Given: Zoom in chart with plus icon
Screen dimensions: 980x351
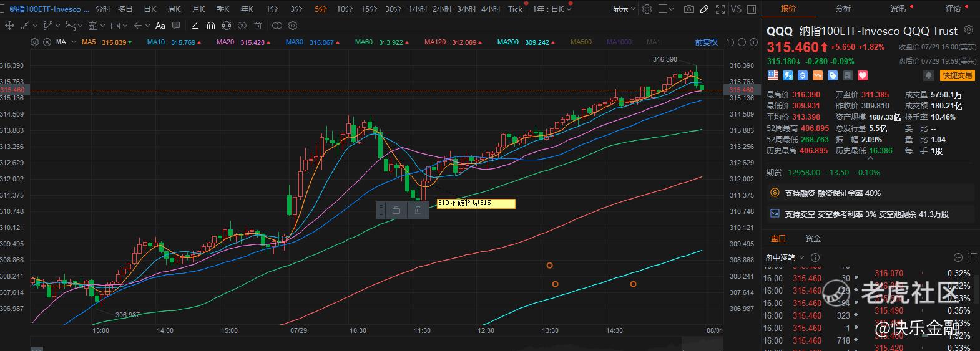Looking at the screenshot, I should [753, 42].
